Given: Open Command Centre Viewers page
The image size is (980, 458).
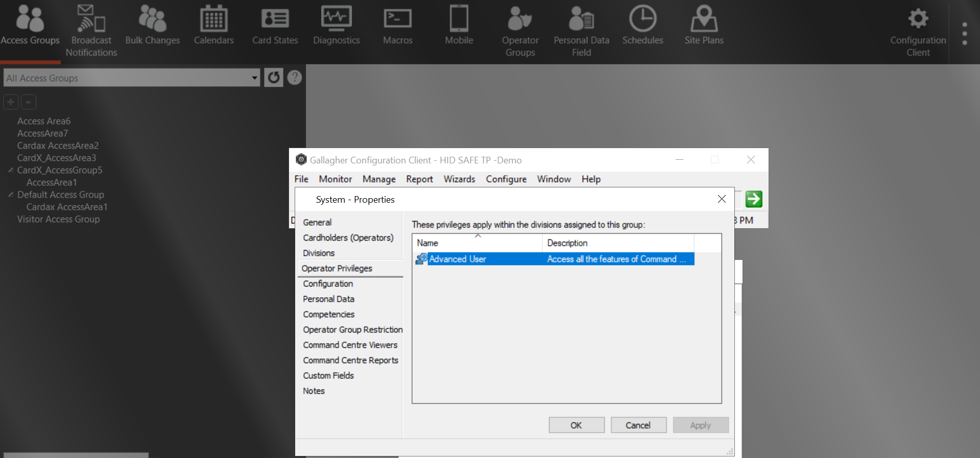Looking at the screenshot, I should click(x=350, y=345).
